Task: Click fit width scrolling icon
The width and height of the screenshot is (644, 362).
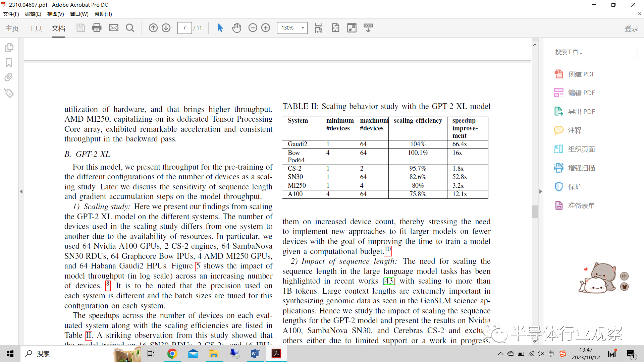Action: tap(319, 28)
